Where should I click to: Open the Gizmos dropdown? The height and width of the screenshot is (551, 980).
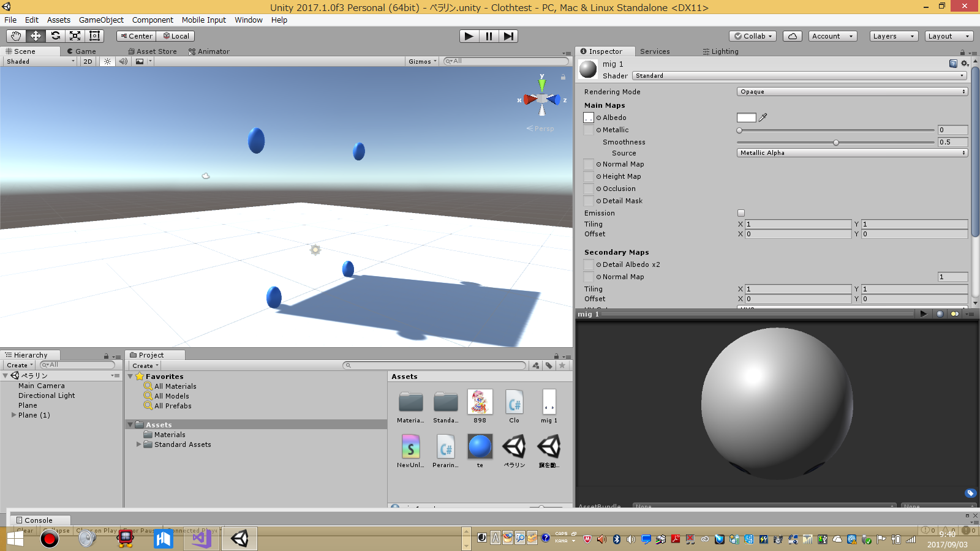(x=423, y=61)
